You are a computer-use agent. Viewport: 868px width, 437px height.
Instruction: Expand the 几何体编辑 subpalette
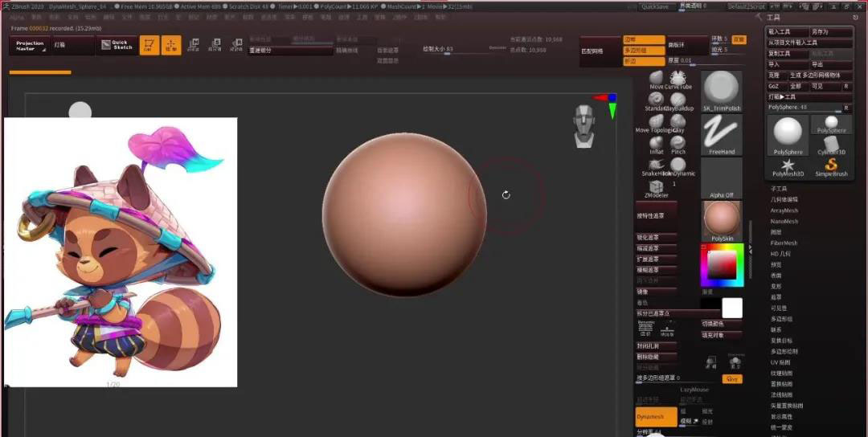[784, 199]
